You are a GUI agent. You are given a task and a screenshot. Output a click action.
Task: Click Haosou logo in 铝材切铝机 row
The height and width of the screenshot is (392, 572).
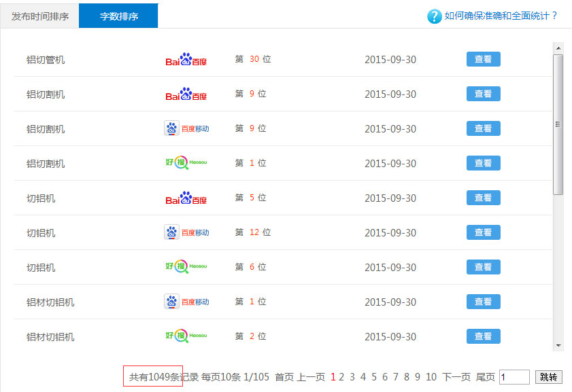186,336
